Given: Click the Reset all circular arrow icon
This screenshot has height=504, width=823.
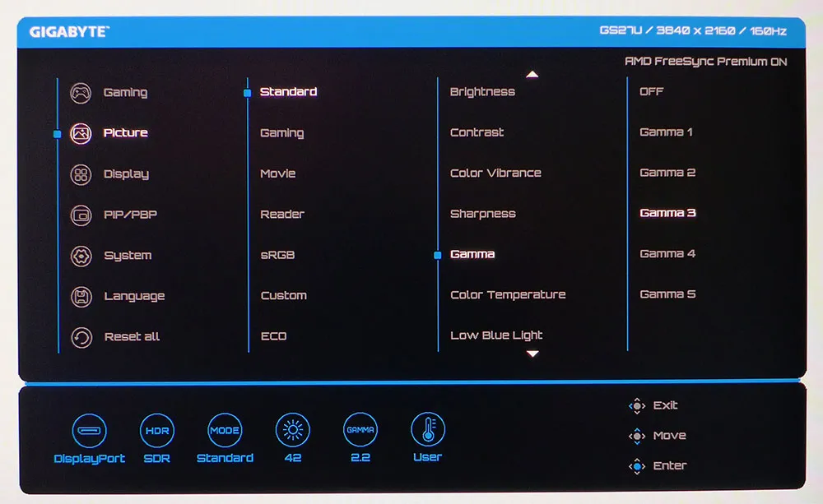Looking at the screenshot, I should 81,337.
